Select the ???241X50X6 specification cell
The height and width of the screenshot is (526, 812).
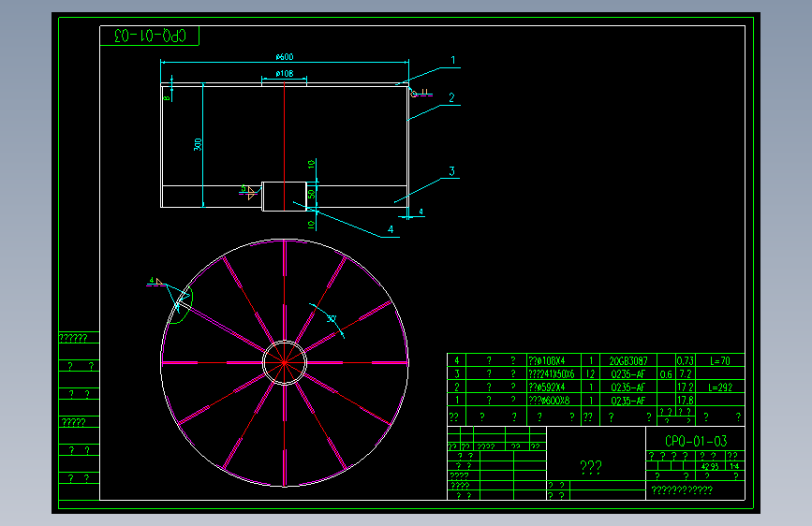pyautogui.click(x=552, y=373)
